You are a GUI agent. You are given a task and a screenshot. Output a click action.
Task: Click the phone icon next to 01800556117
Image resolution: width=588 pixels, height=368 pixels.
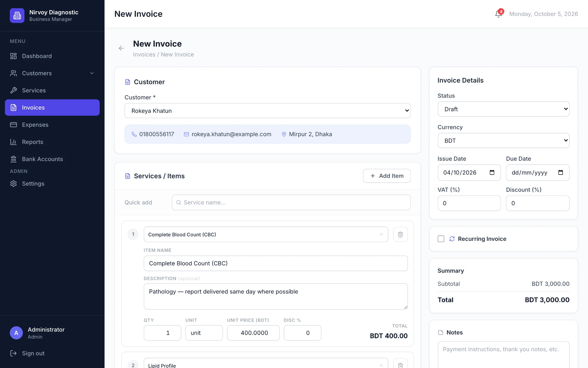(x=134, y=134)
